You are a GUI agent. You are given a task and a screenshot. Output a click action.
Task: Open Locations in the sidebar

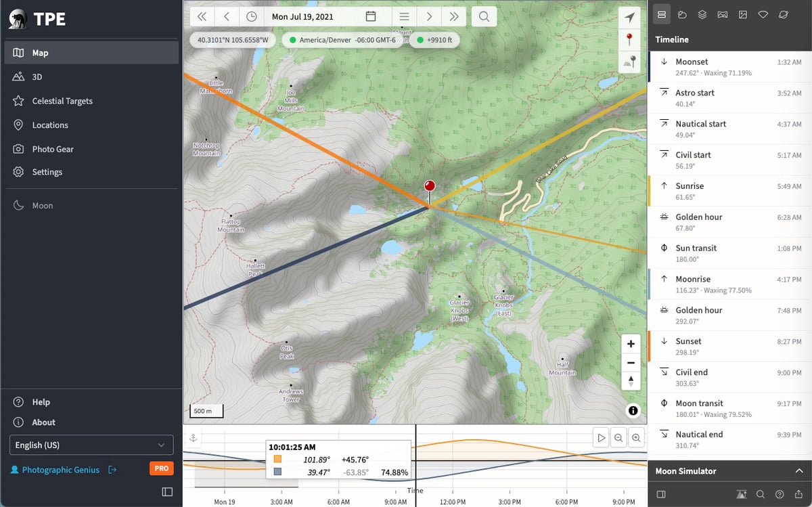coord(91,125)
